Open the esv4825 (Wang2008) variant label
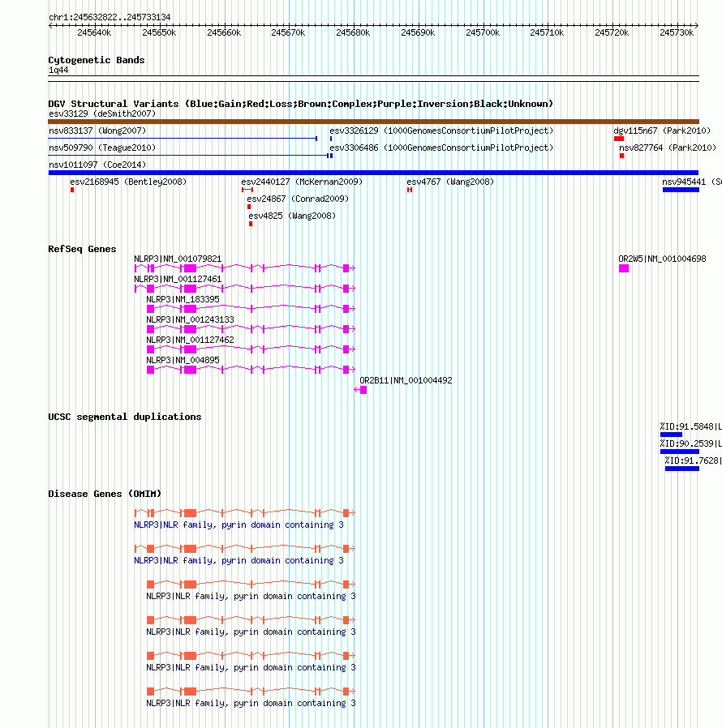722x728 pixels. 292,216
